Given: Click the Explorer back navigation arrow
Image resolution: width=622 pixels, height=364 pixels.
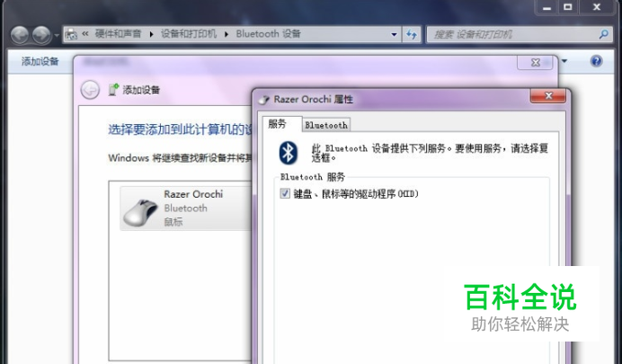Looking at the screenshot, I should coord(20,35).
